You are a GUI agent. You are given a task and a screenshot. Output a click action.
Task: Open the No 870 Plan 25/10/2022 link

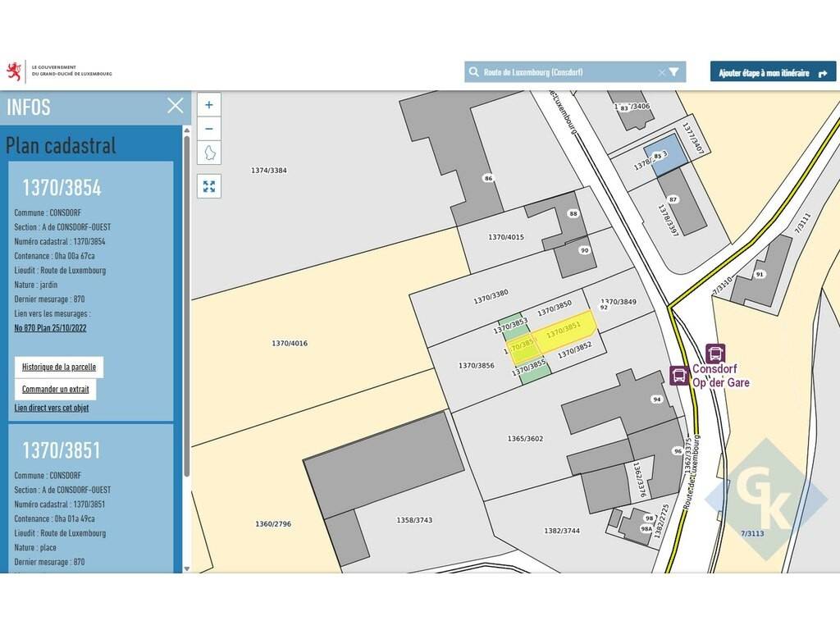tap(50, 328)
